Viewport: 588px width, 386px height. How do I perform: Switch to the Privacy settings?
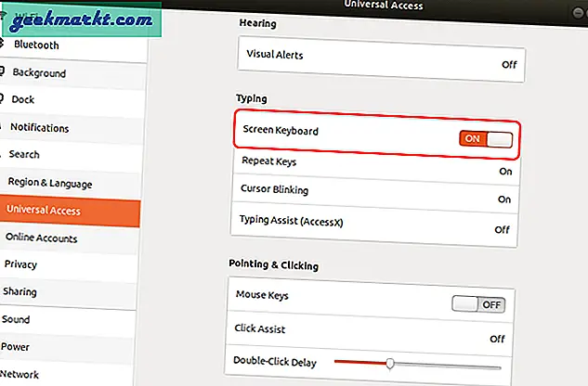coord(20,264)
